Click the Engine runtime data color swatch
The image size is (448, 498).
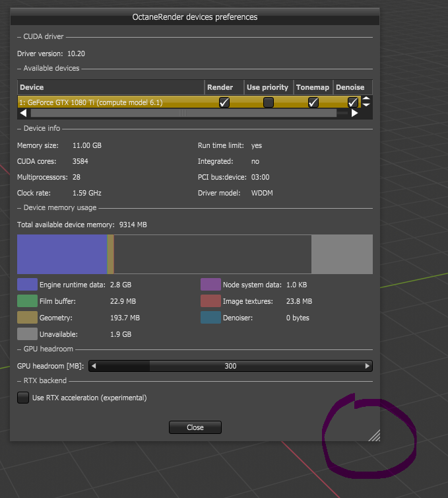point(27,284)
